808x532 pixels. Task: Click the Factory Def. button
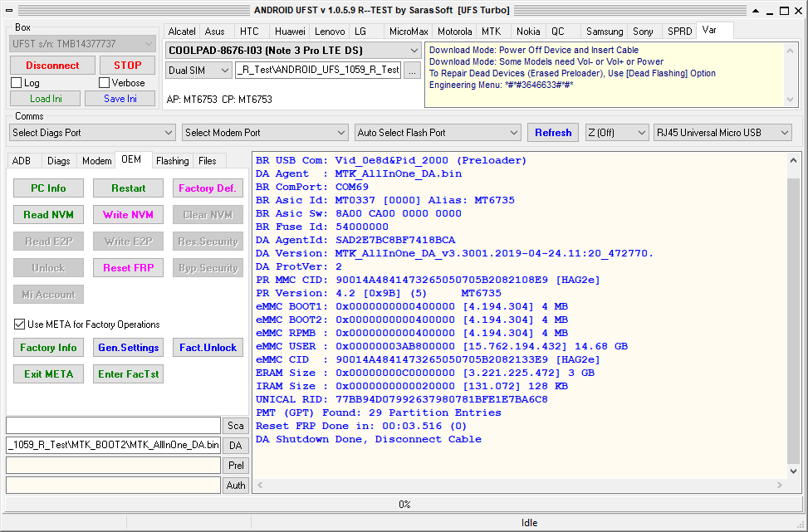[x=208, y=188]
